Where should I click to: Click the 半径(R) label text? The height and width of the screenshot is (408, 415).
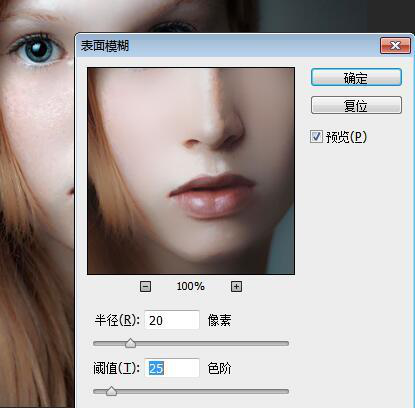117,320
